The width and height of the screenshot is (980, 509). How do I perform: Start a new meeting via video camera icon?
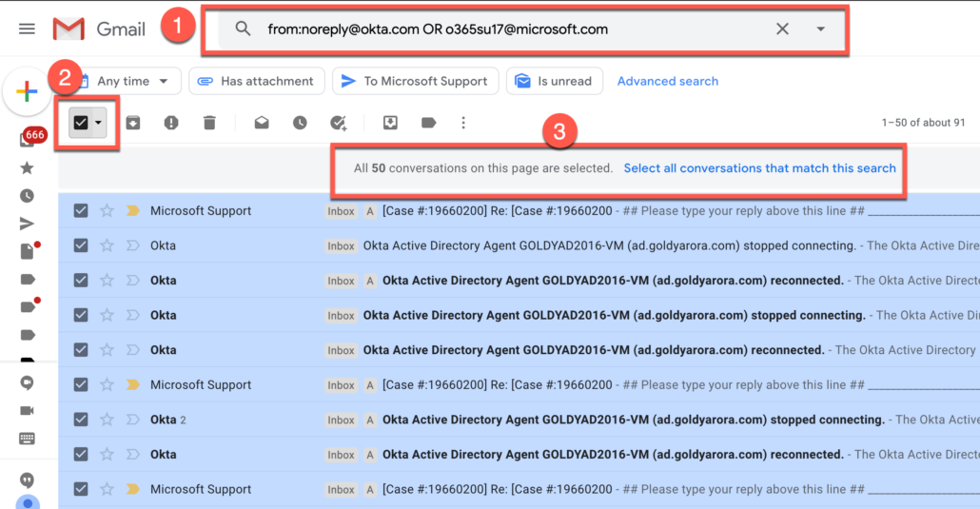27,410
